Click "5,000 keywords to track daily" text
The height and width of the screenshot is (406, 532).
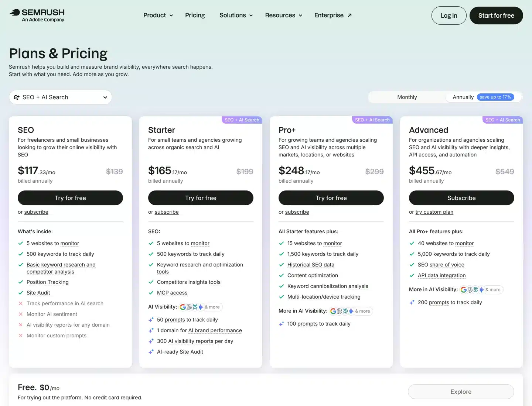[x=454, y=254]
